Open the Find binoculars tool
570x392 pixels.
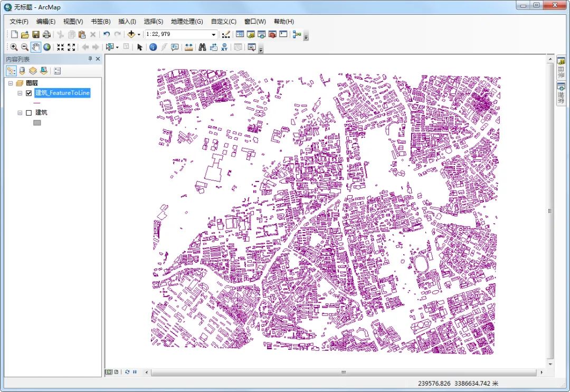click(203, 47)
